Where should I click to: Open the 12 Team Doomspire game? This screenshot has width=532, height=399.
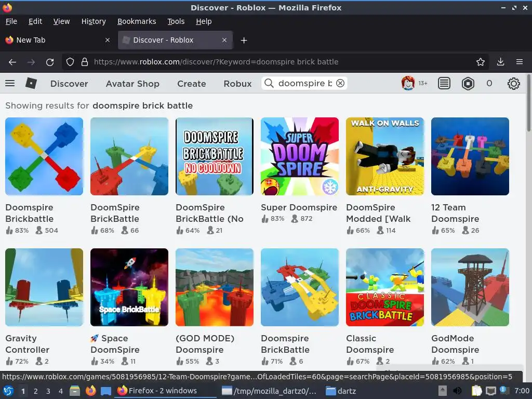[470, 156]
